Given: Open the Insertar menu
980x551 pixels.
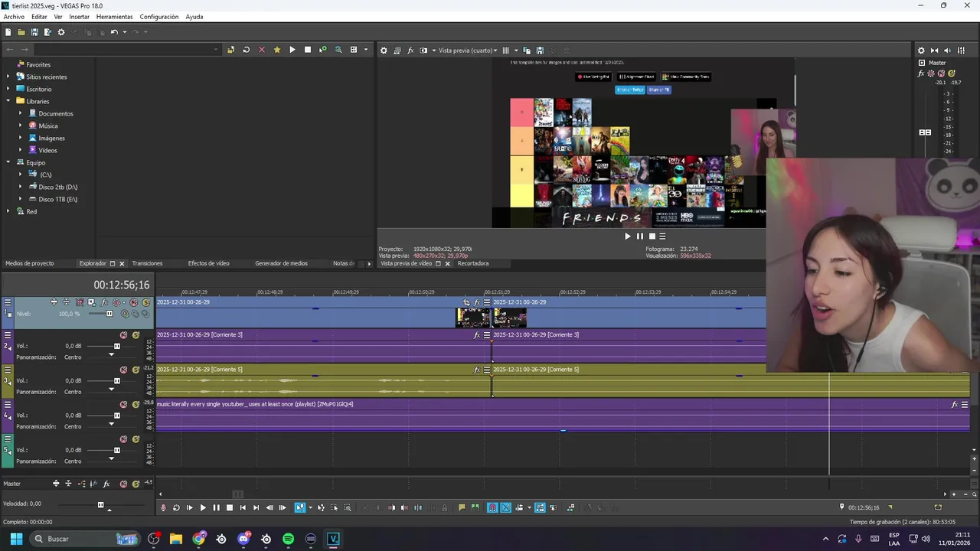Looking at the screenshot, I should (79, 17).
